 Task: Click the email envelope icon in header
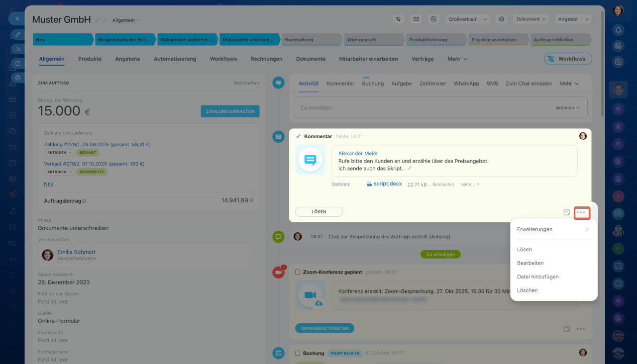(x=416, y=19)
